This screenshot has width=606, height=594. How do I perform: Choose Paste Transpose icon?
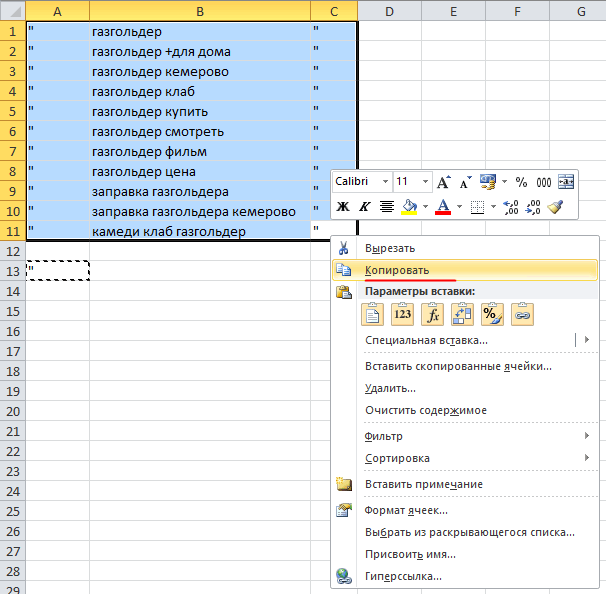(462, 314)
